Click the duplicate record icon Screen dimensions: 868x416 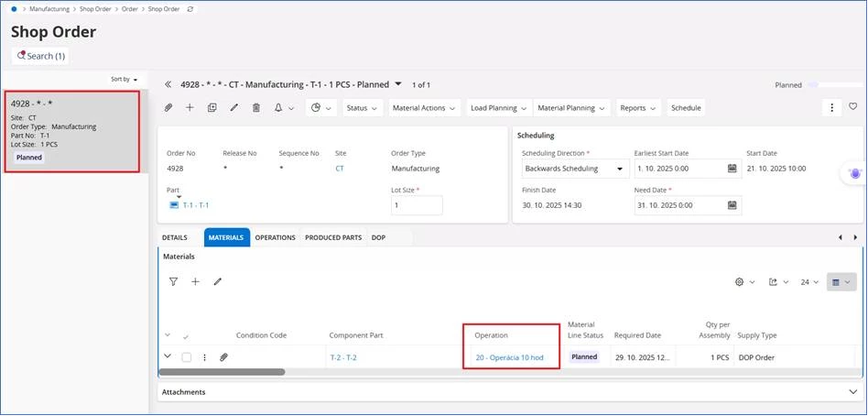[x=212, y=108]
